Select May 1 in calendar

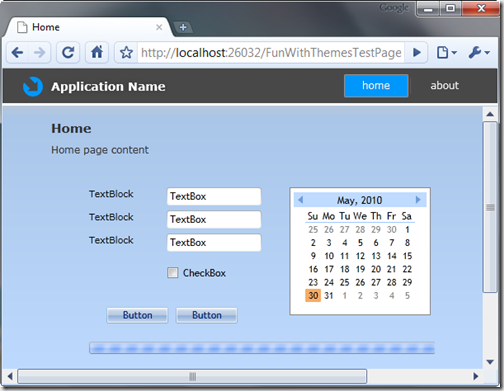pyautogui.click(x=407, y=230)
